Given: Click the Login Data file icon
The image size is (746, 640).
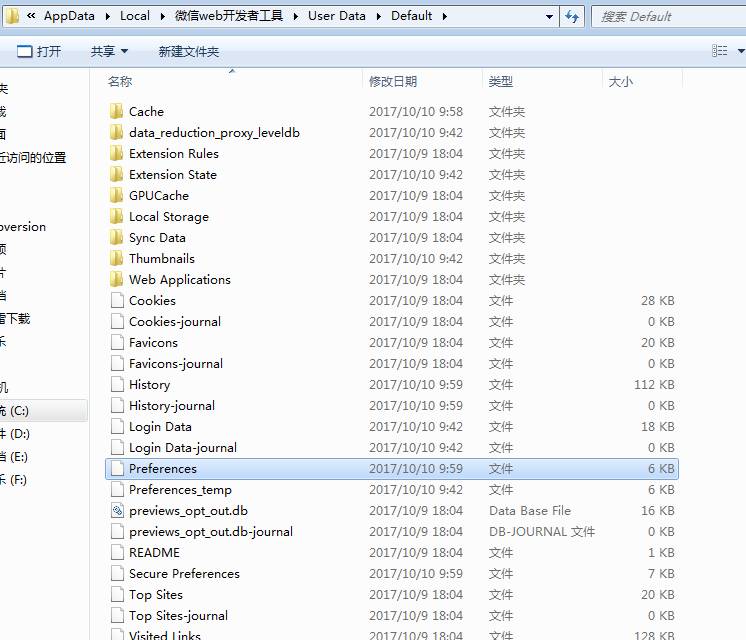Looking at the screenshot, I should coord(117,426).
